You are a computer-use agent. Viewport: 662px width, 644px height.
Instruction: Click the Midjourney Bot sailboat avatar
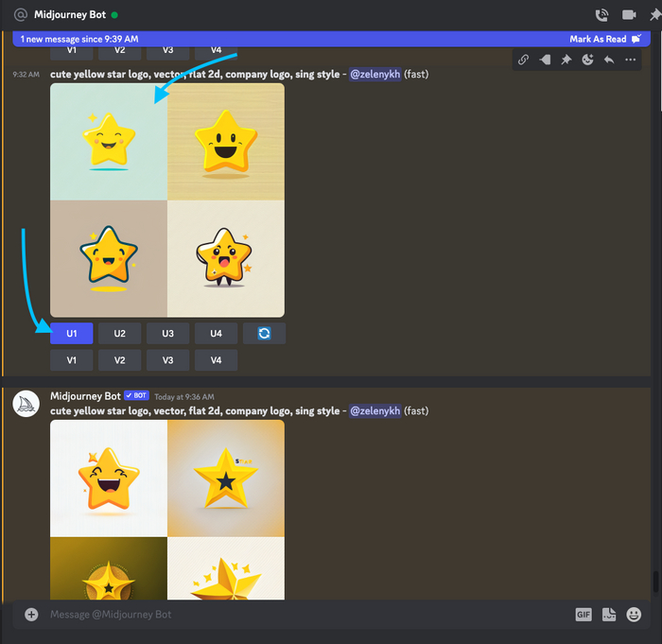pyautogui.click(x=26, y=404)
